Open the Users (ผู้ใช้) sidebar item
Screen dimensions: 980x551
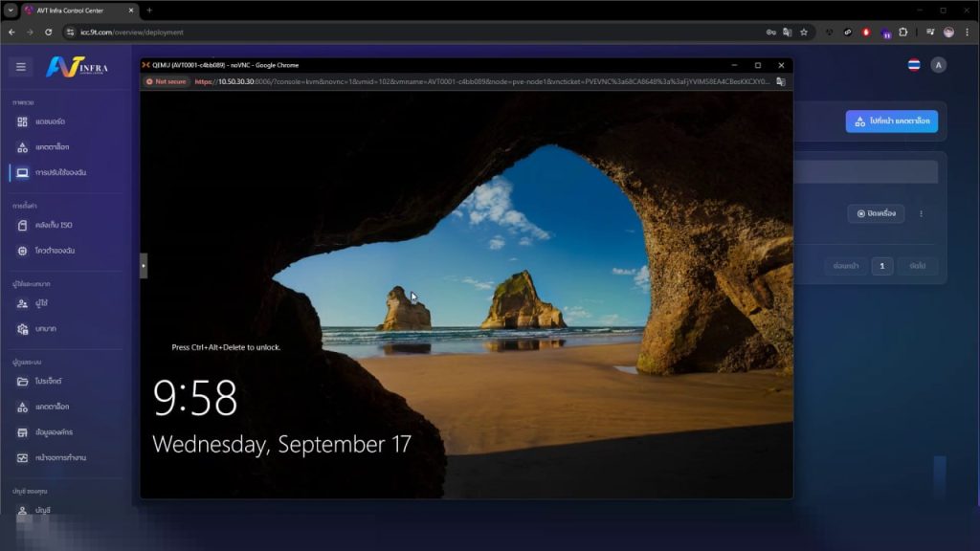click(x=43, y=304)
